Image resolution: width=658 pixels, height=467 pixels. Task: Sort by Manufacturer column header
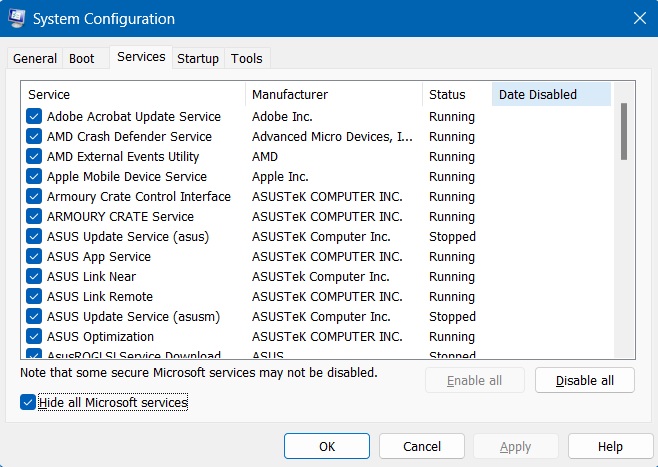pos(334,94)
